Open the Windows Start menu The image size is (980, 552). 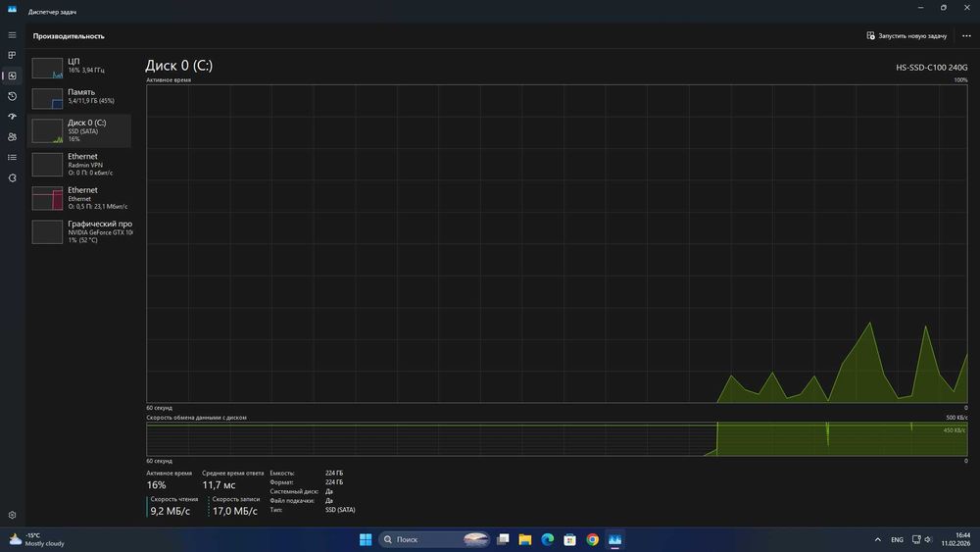tap(366, 539)
